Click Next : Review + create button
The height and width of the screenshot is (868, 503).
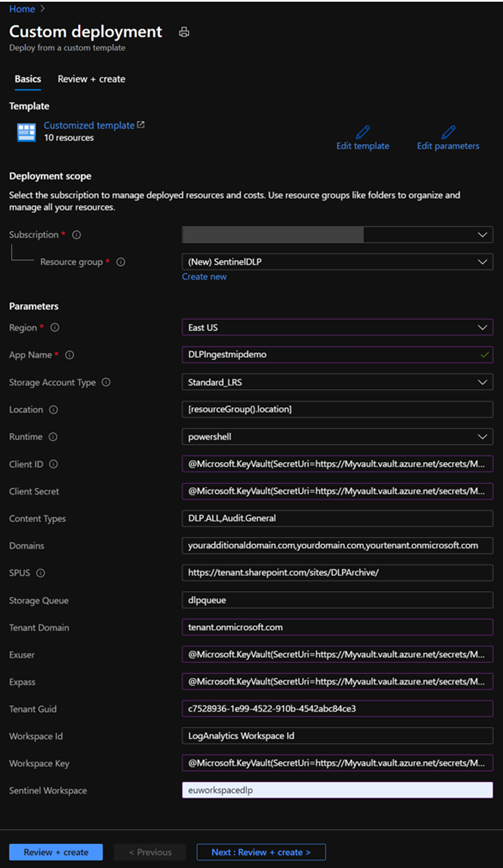[261, 852]
